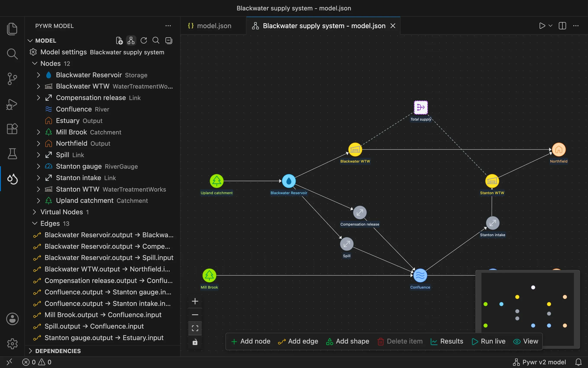This screenshot has width=588, height=368.
Task: Split the editor right
Action: click(x=562, y=26)
